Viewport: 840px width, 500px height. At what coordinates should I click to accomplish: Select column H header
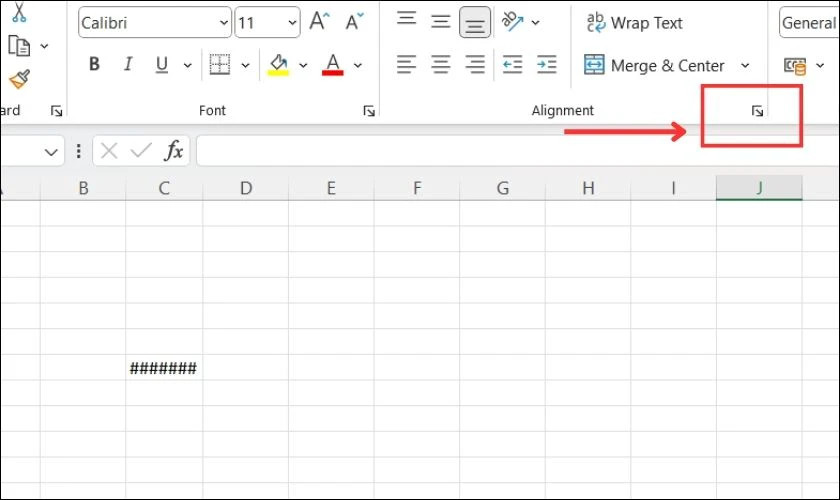[588, 188]
